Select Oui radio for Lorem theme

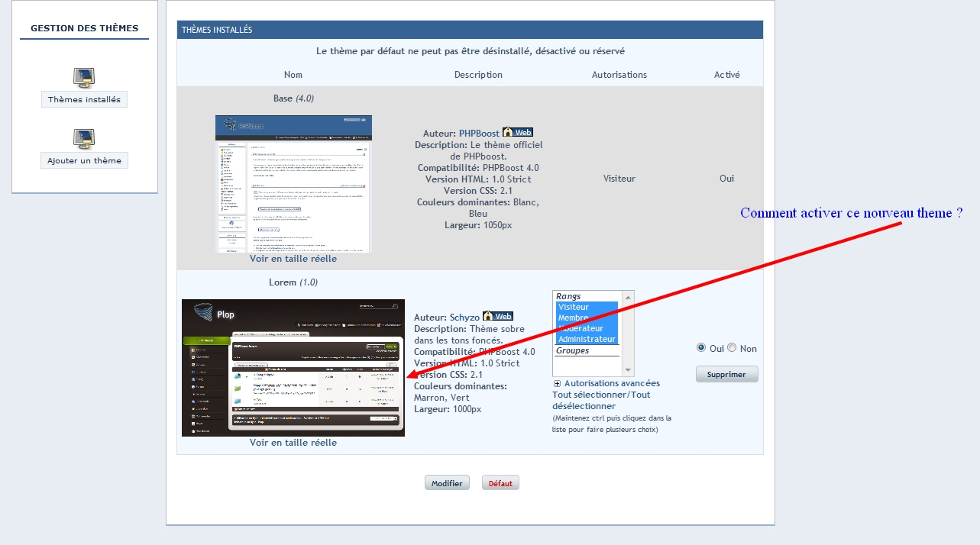click(x=701, y=348)
